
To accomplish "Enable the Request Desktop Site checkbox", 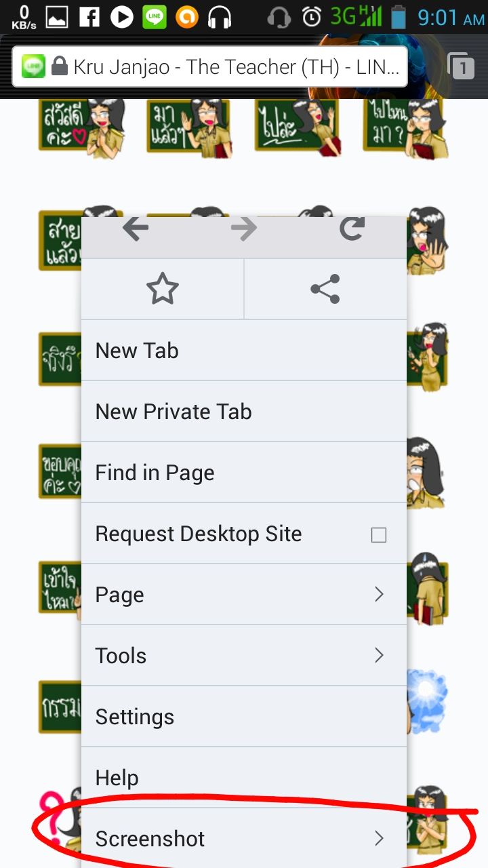I will 379,535.
